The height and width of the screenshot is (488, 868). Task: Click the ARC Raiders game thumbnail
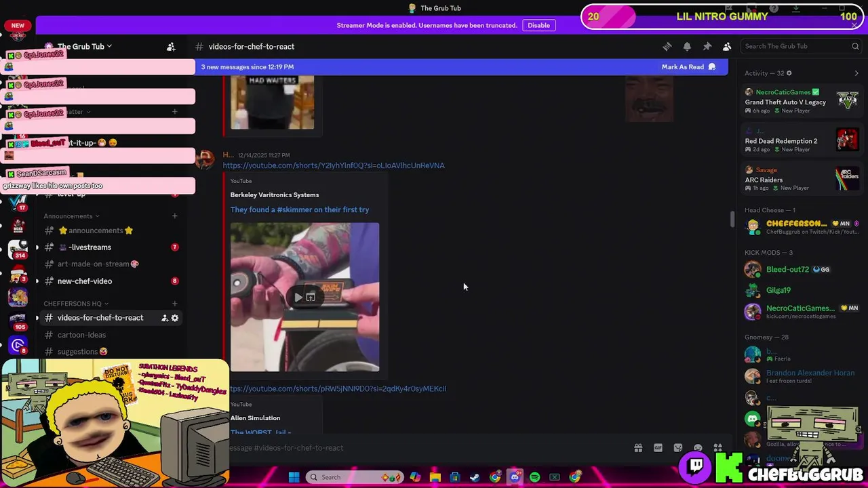coord(847,179)
